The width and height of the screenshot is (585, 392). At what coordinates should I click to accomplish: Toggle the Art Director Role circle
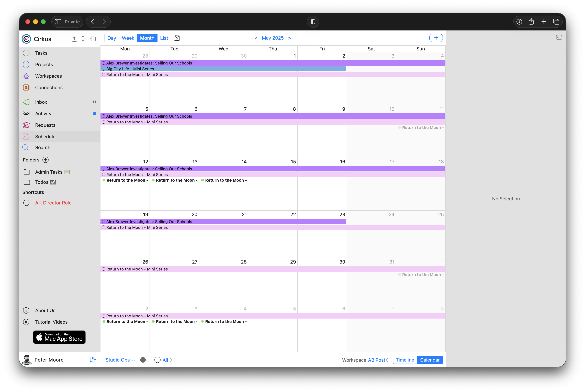tap(26, 203)
